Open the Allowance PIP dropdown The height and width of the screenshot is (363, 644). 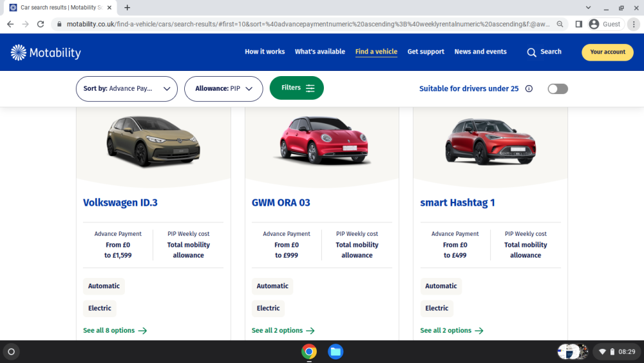pyautogui.click(x=223, y=89)
